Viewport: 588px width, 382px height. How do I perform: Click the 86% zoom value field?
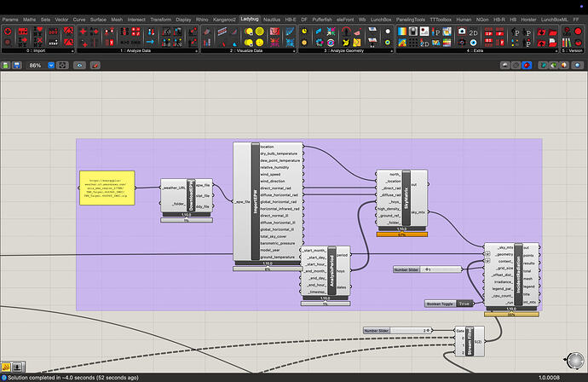(36, 66)
